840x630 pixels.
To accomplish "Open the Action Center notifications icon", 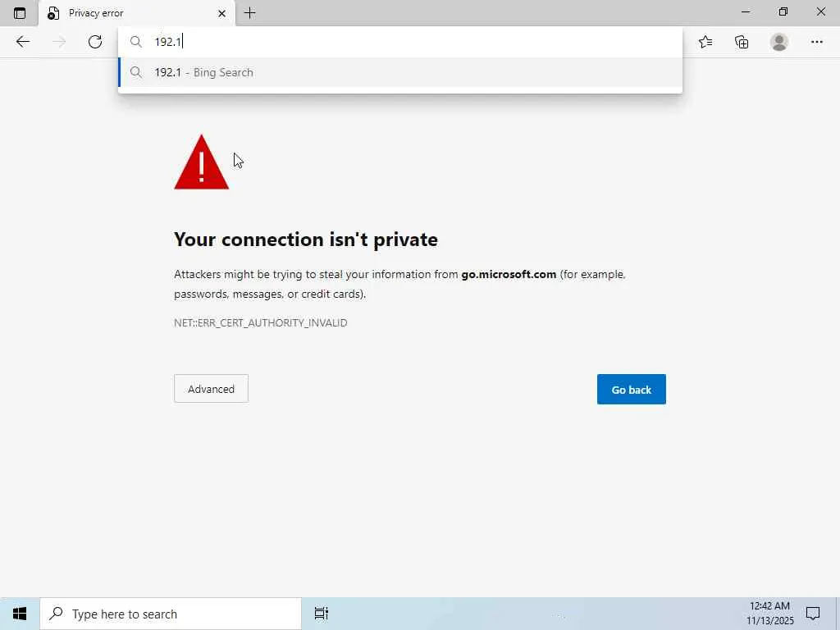I will (813, 614).
